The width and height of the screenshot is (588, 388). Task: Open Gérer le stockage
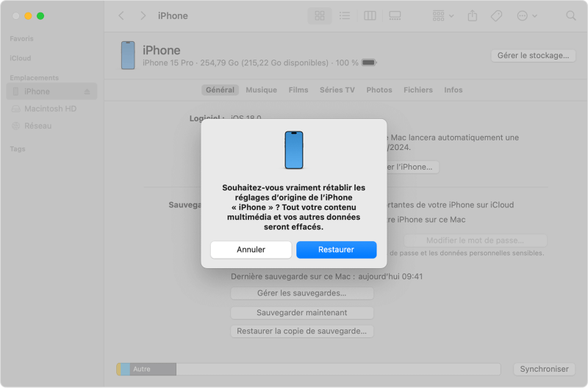(x=533, y=56)
